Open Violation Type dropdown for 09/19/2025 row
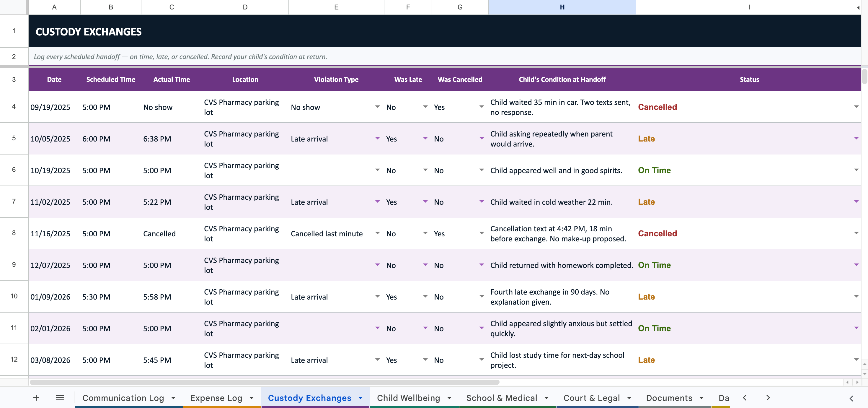This screenshot has height=408, width=868. [x=377, y=107]
